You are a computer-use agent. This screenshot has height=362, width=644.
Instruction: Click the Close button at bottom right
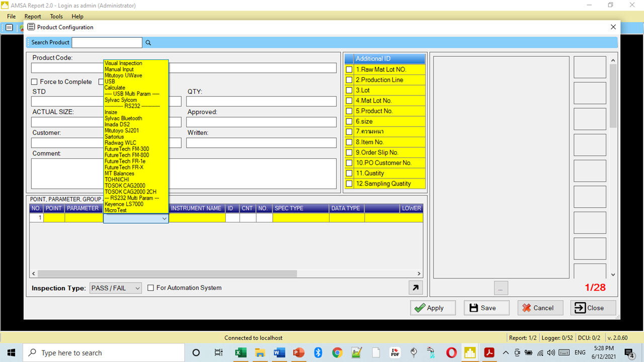(593, 308)
